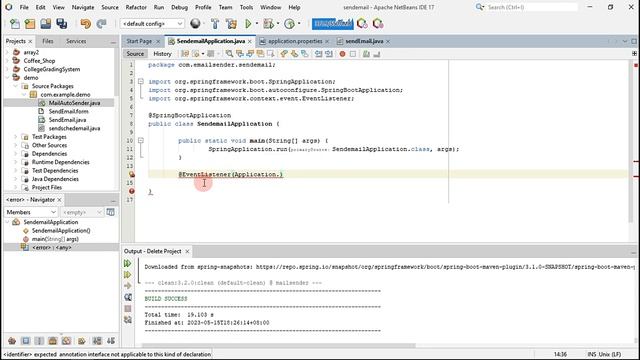Toggle Show Non-Public Members in Navigator

(x=53, y=341)
